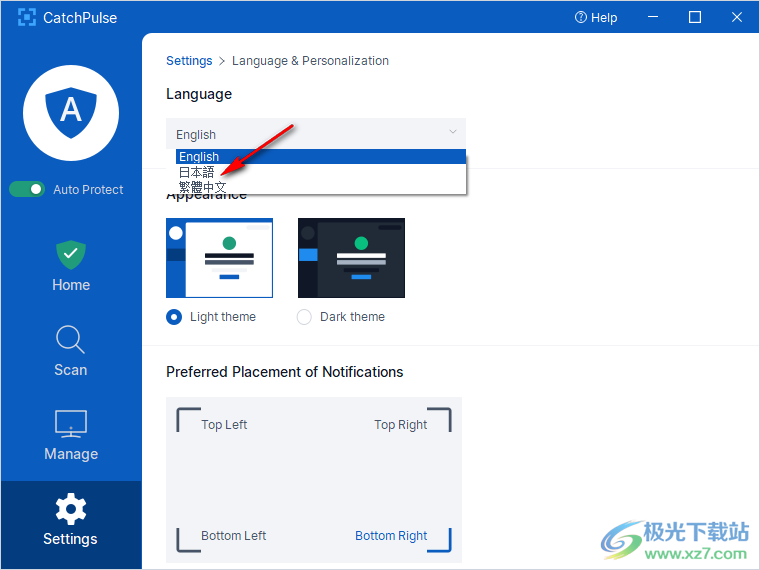Image resolution: width=760 pixels, height=570 pixels.
Task: Click the Settings gear icon
Action: coord(71,509)
